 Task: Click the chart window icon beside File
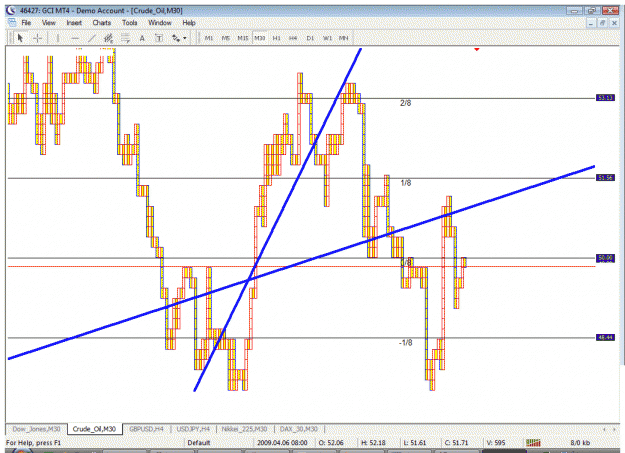pos(12,23)
